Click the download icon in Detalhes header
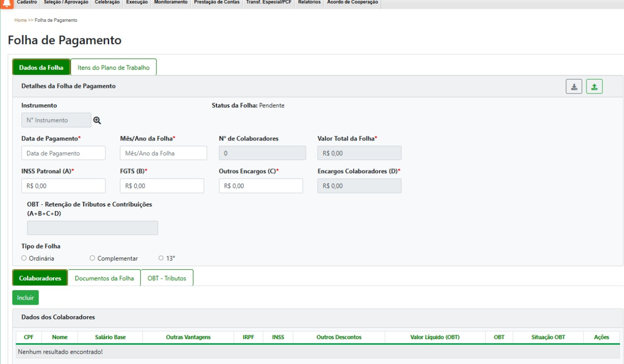 pyautogui.click(x=574, y=87)
